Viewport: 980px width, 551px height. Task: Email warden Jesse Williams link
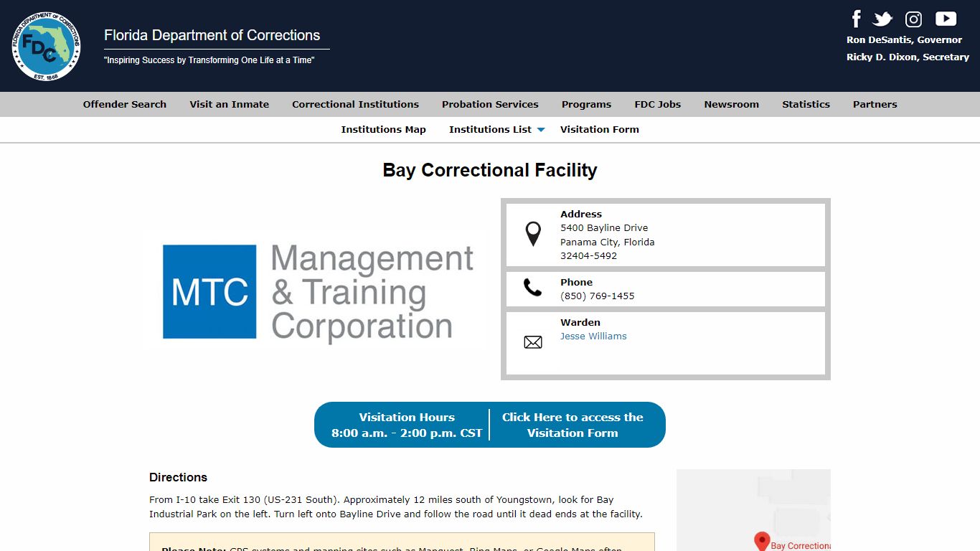[x=593, y=336]
